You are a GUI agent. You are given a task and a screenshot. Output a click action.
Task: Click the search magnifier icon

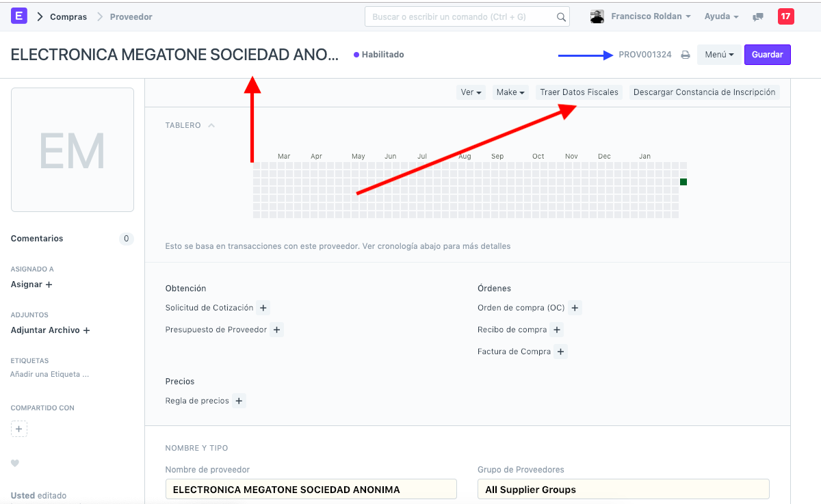click(561, 17)
